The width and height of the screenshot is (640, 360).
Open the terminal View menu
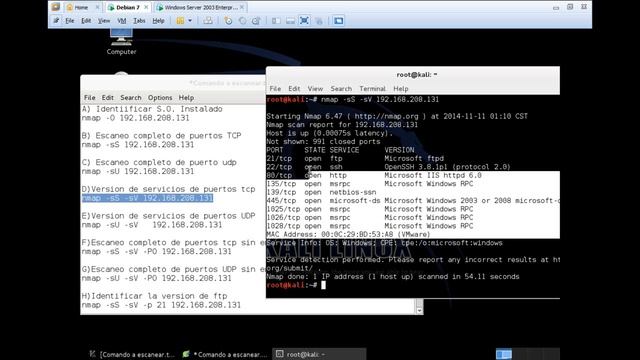coord(315,89)
